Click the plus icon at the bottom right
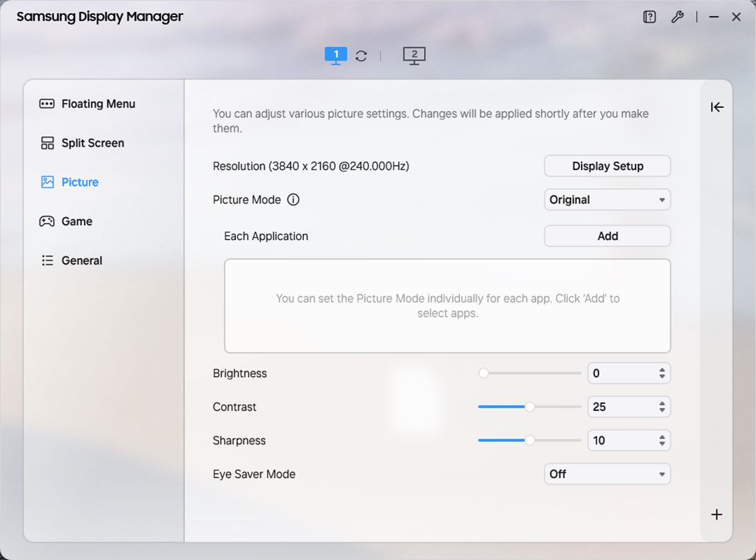This screenshot has width=756, height=560. (717, 515)
